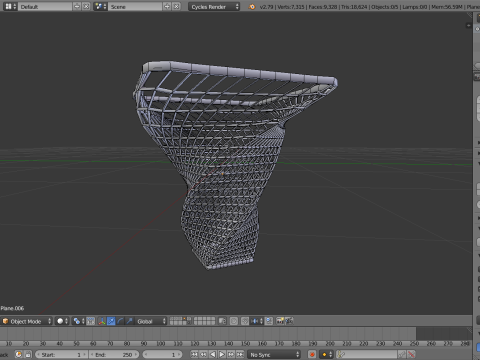Image resolution: width=480 pixels, height=360 pixels.
Task: Set the Start frame field
Action: (61, 354)
